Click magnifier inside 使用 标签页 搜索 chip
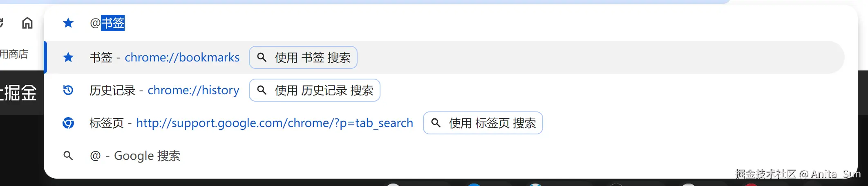Screen dimensions: 868x186 (x=436, y=123)
